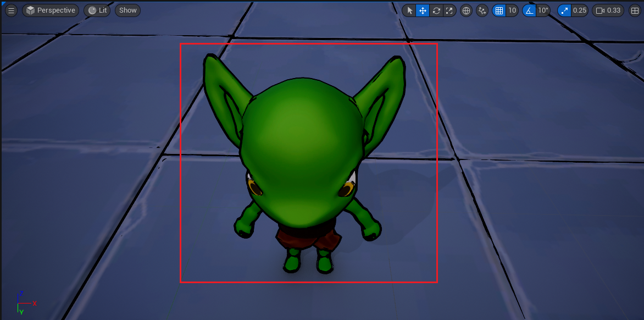
Task: Activate the Scale tool
Action: [449, 10]
